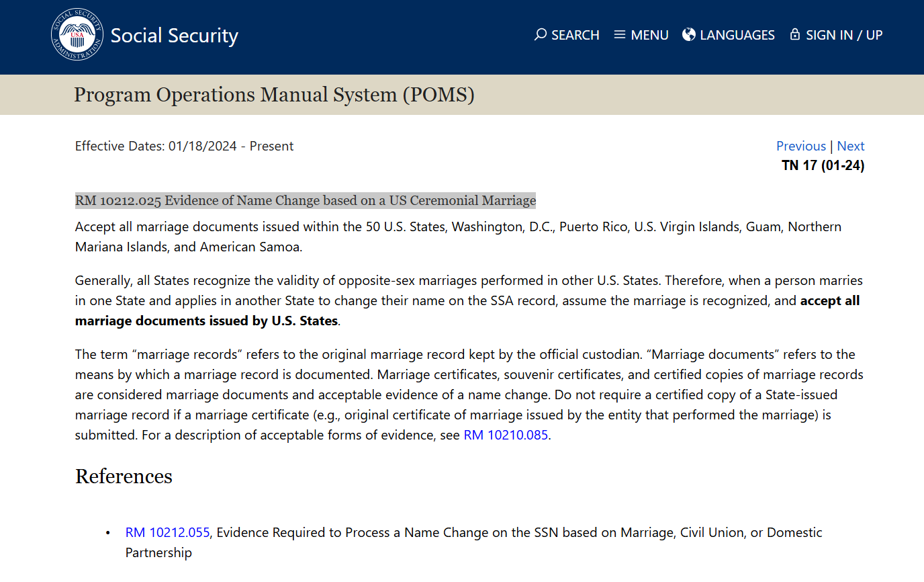Click the globe languages icon

tap(689, 35)
